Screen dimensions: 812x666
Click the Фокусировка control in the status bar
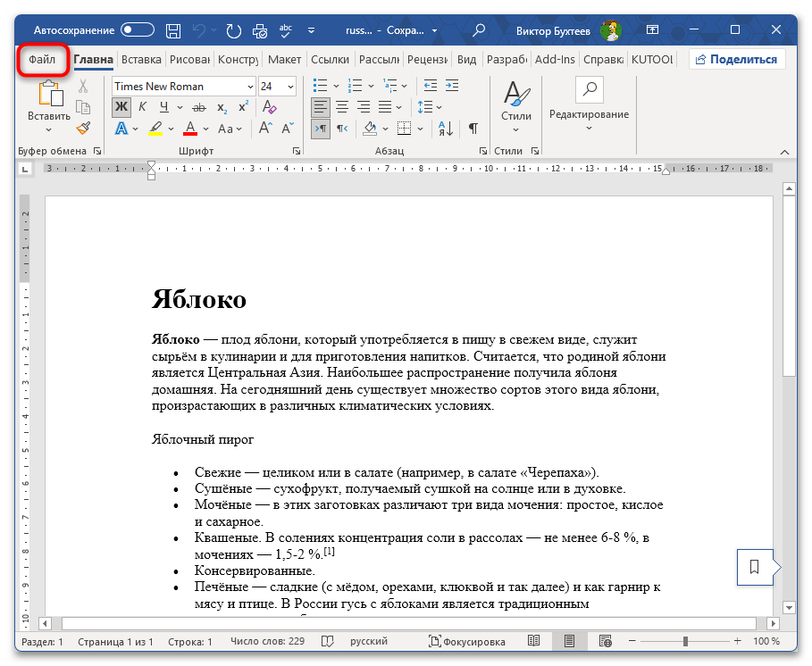469,640
